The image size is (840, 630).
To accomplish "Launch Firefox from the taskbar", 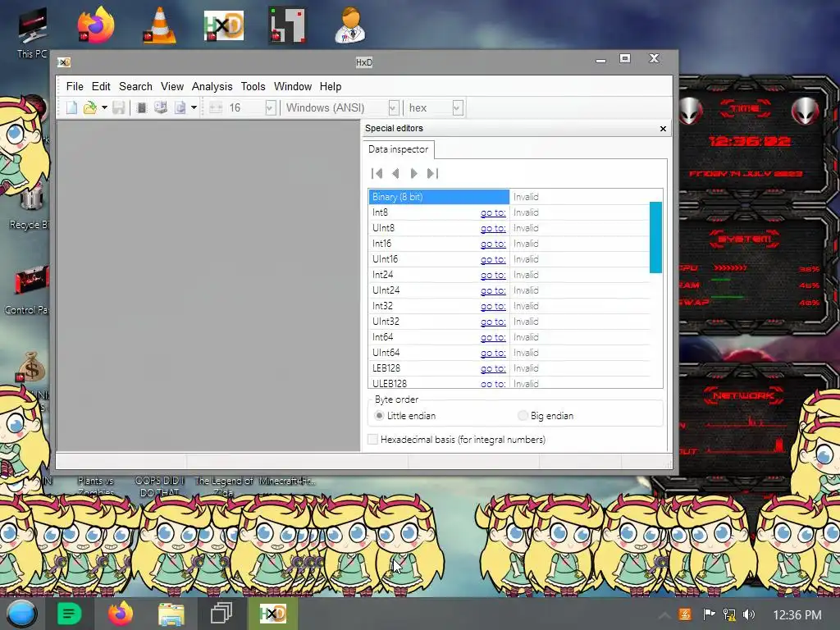I will [121, 614].
